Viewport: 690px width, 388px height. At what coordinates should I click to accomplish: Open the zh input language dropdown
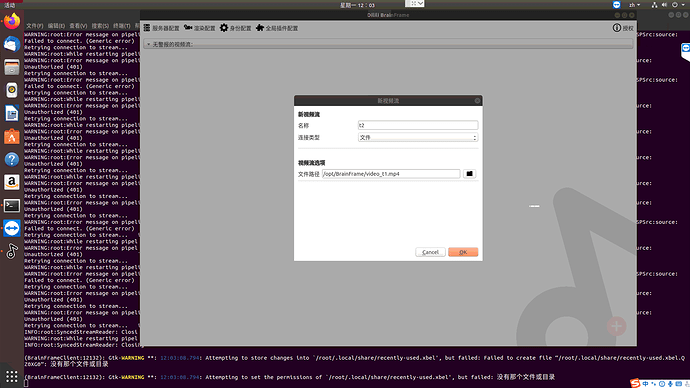(634, 5)
